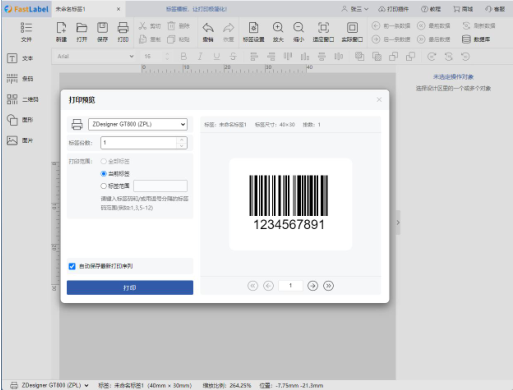
Task: Click the Redo arrow icon
Action: (x=229, y=28)
